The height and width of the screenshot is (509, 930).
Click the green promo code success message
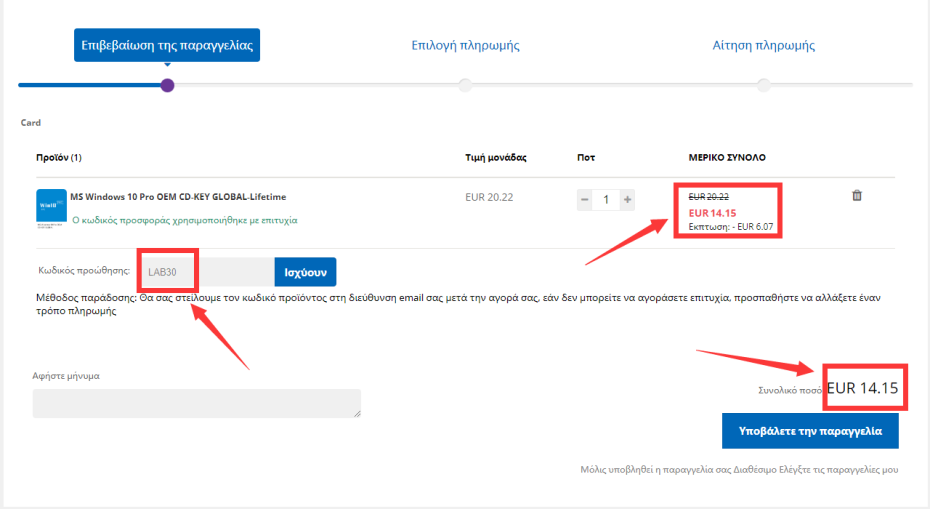point(184,220)
